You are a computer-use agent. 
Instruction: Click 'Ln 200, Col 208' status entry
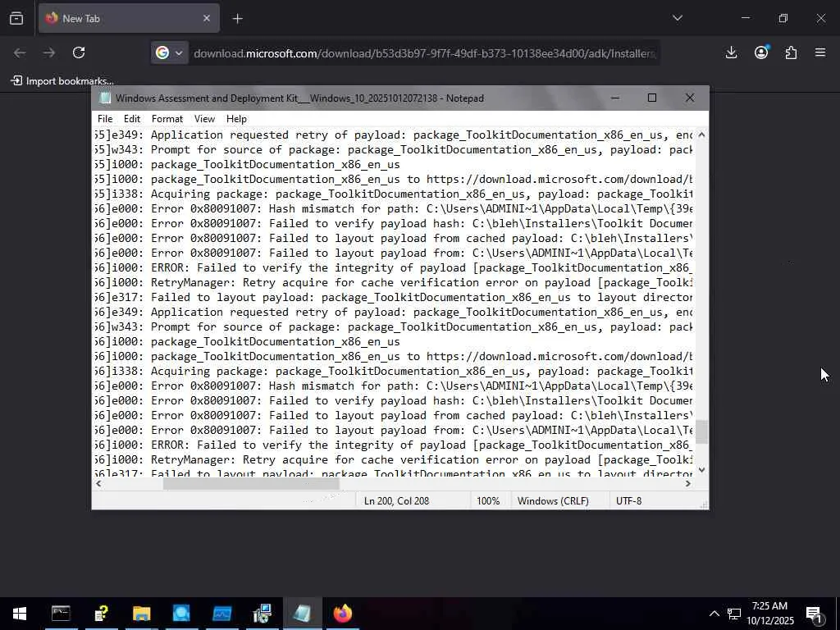point(396,501)
